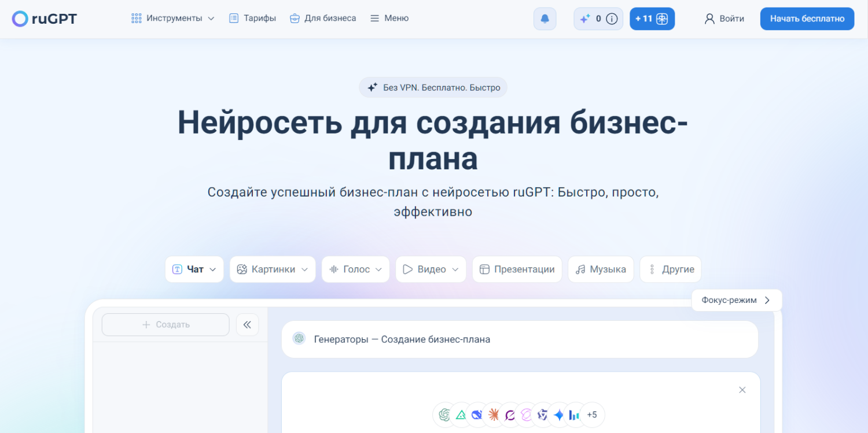The image size is (868, 433).
Task: Expand the Видео tool dropdown
Action: point(431,269)
